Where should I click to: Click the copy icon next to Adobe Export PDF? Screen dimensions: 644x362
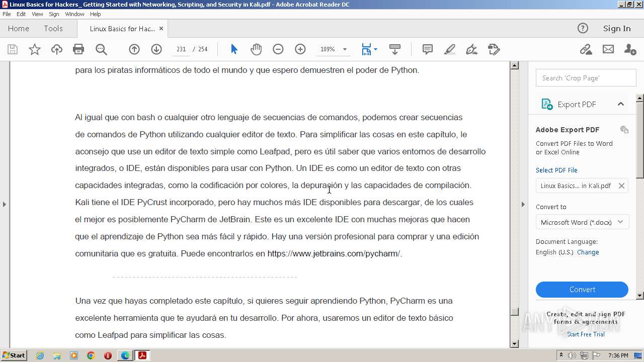[624, 130]
